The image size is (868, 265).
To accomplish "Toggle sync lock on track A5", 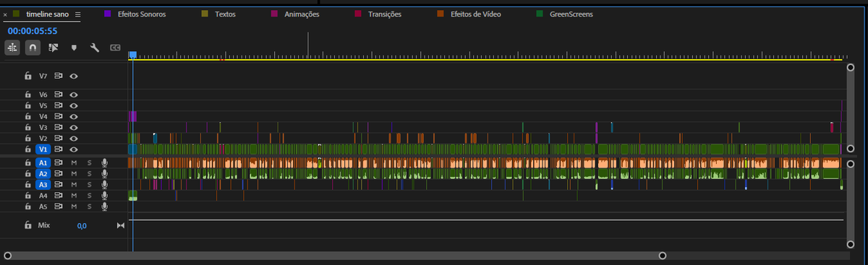I will coord(59,207).
